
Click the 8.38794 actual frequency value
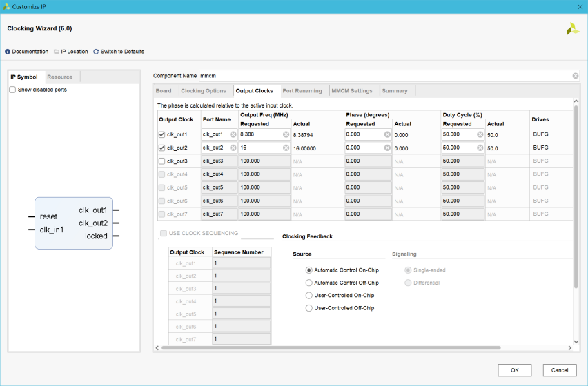tap(303, 135)
